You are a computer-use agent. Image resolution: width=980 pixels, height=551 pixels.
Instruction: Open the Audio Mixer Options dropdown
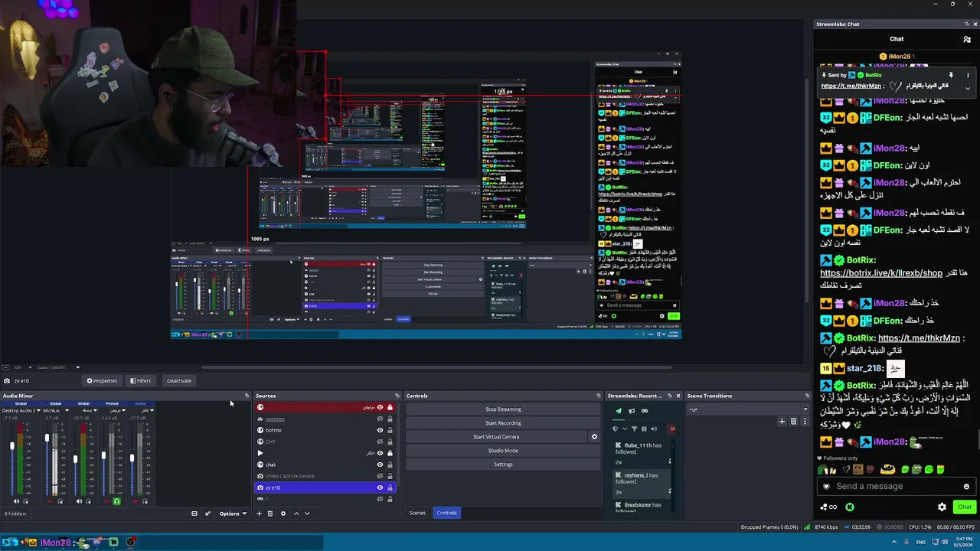(x=233, y=514)
